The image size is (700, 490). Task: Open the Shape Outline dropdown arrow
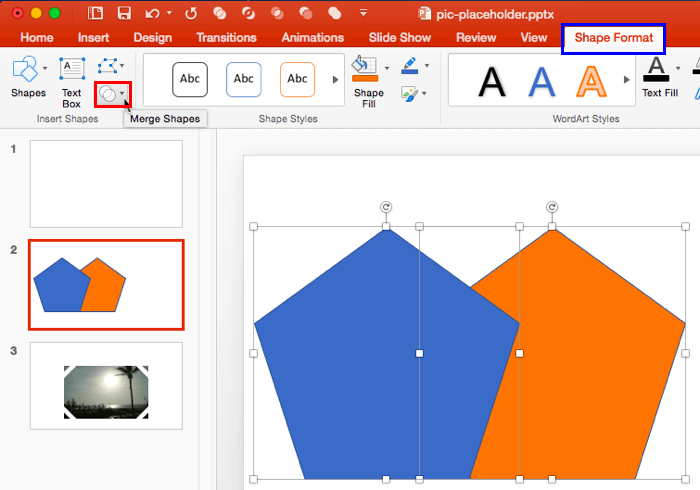[x=427, y=66]
